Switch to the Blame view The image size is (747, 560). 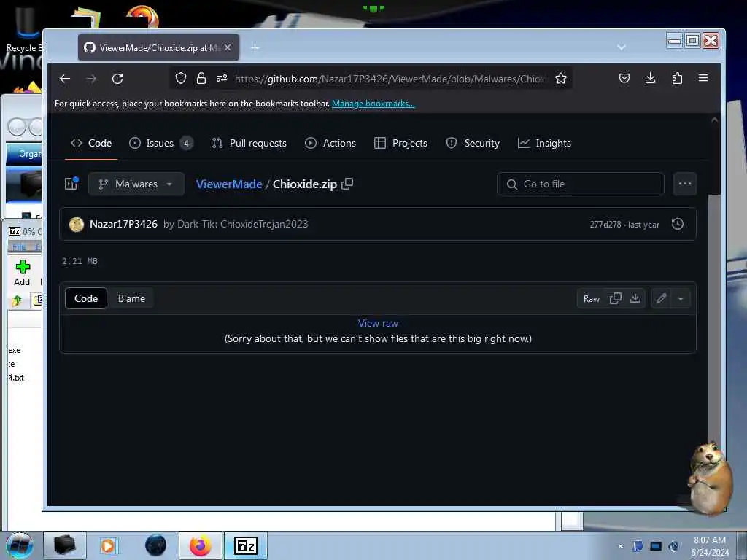point(131,298)
